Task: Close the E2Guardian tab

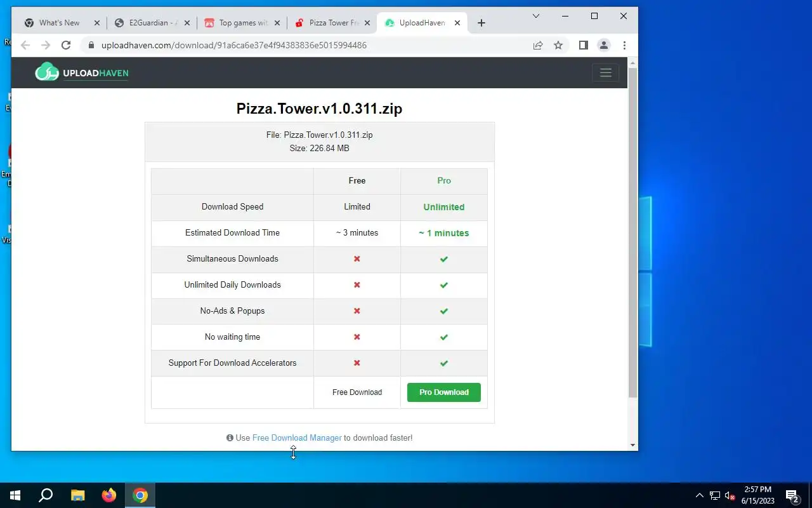Action: (x=187, y=23)
